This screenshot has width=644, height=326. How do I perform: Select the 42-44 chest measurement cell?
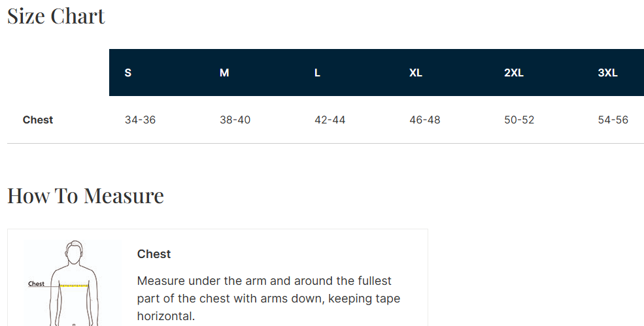pyautogui.click(x=330, y=120)
